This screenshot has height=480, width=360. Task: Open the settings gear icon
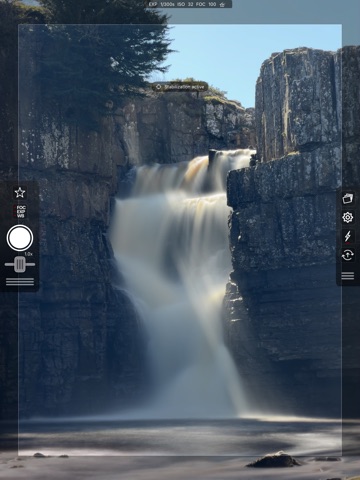click(x=348, y=217)
